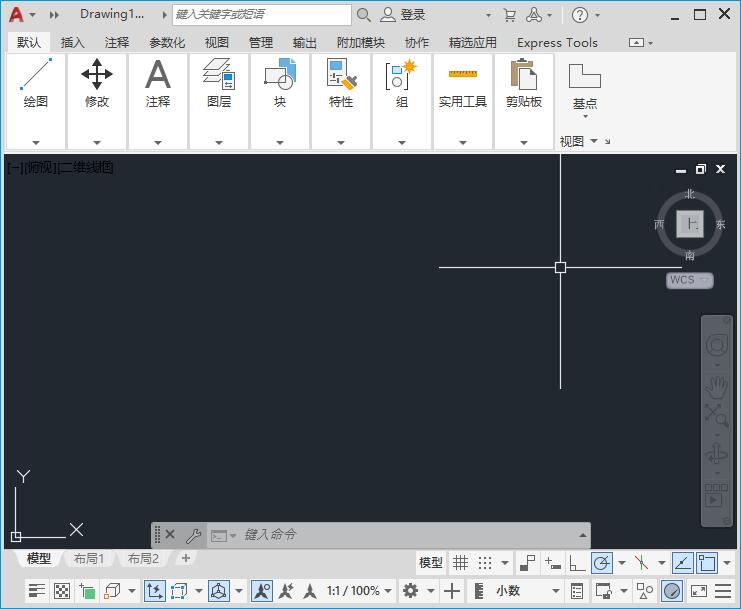Toggle polar tracking

[602, 563]
